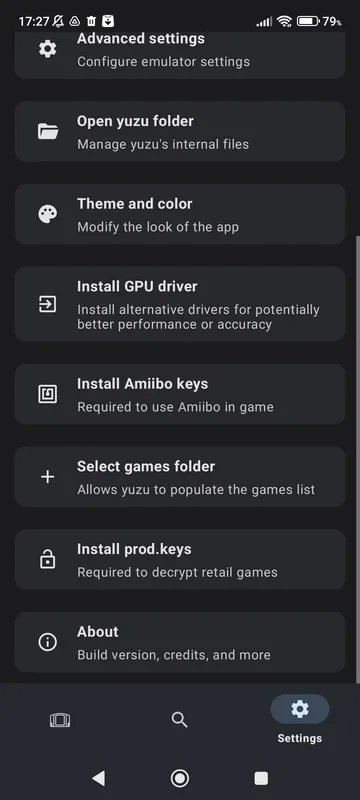360x800 pixels.
Task: Open the Games tab in bottom navigation
Action: click(60, 720)
